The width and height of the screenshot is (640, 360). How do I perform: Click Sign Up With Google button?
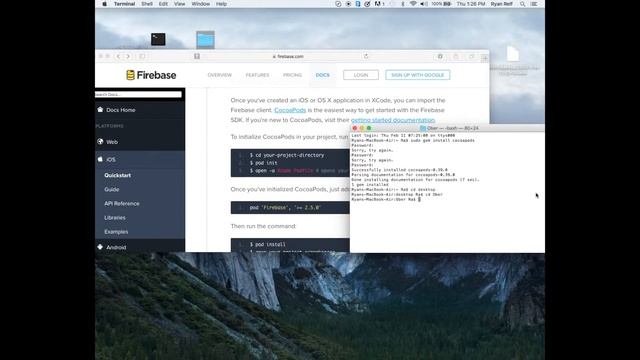click(418, 75)
